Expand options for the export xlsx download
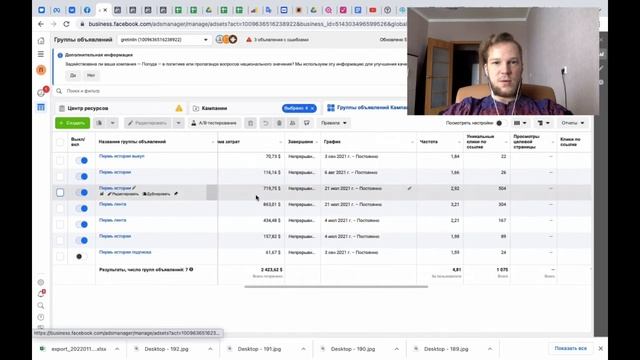The image size is (640, 360). coord(117,349)
